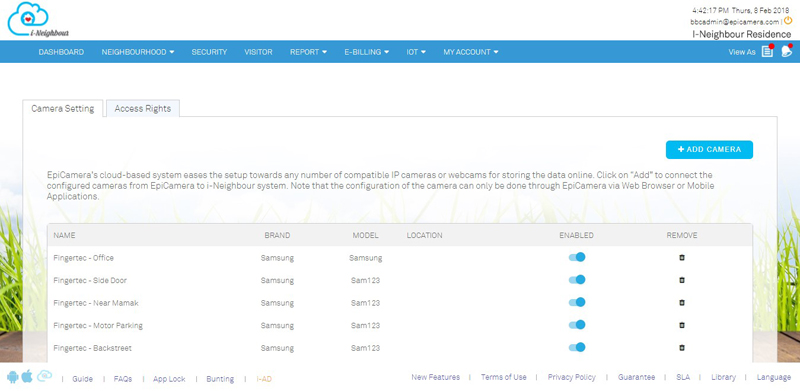Screen dimensions: 800x391
Task: Open the notifications bell icon
Action: coord(786,52)
